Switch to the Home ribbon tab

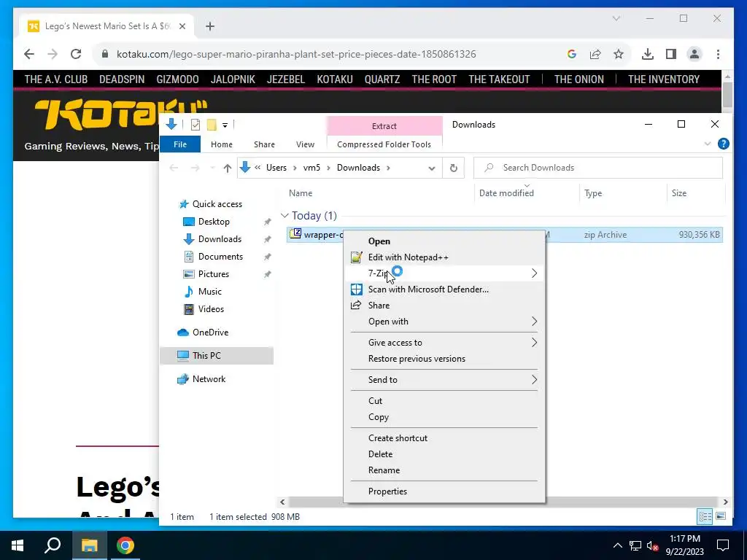(x=222, y=144)
